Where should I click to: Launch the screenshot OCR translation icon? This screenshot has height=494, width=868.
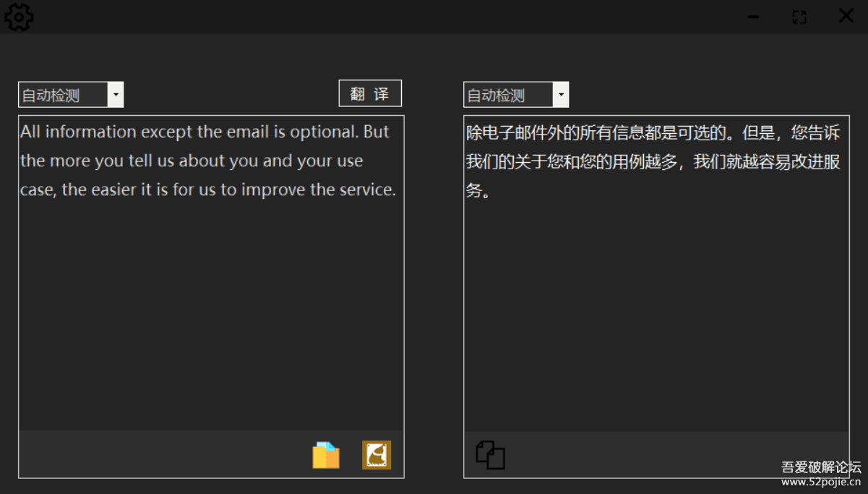(x=377, y=455)
